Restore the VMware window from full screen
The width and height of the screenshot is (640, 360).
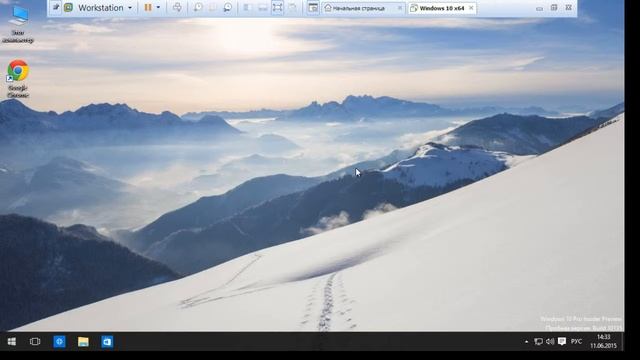pos(554,8)
